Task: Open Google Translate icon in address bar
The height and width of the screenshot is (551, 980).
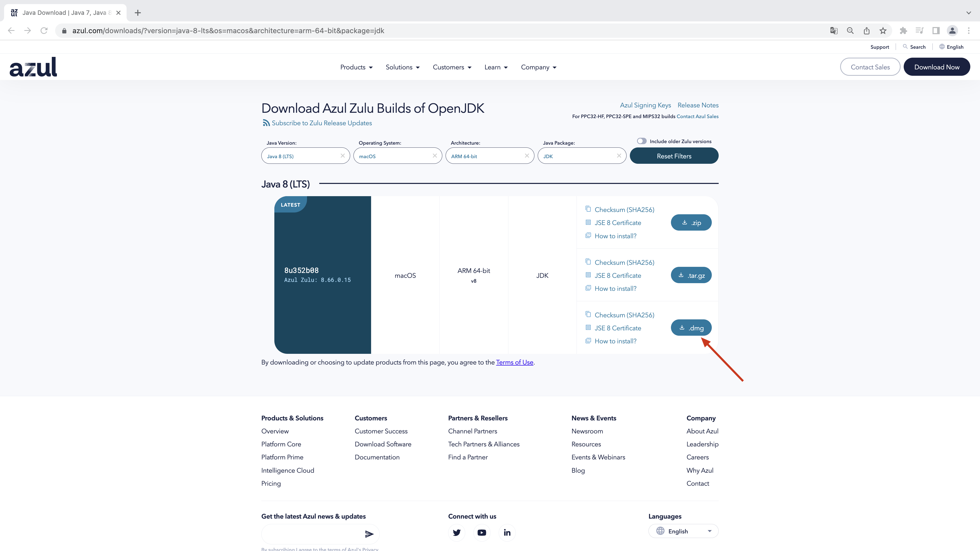Action: pyautogui.click(x=834, y=30)
